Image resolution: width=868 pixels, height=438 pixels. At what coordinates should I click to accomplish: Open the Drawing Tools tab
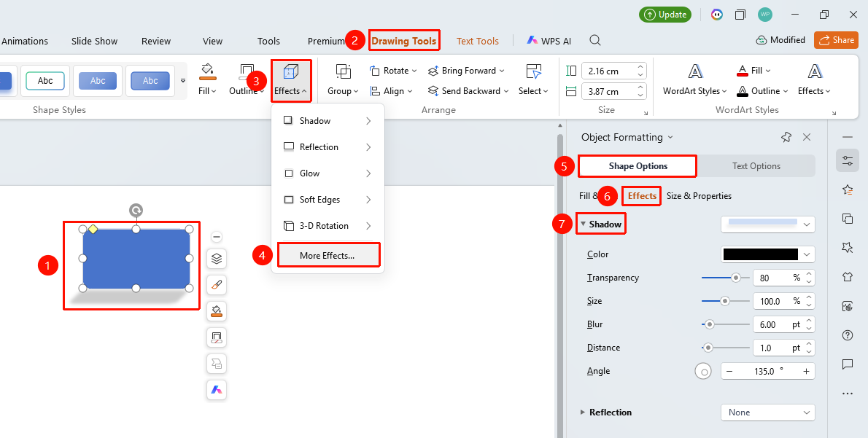(404, 41)
